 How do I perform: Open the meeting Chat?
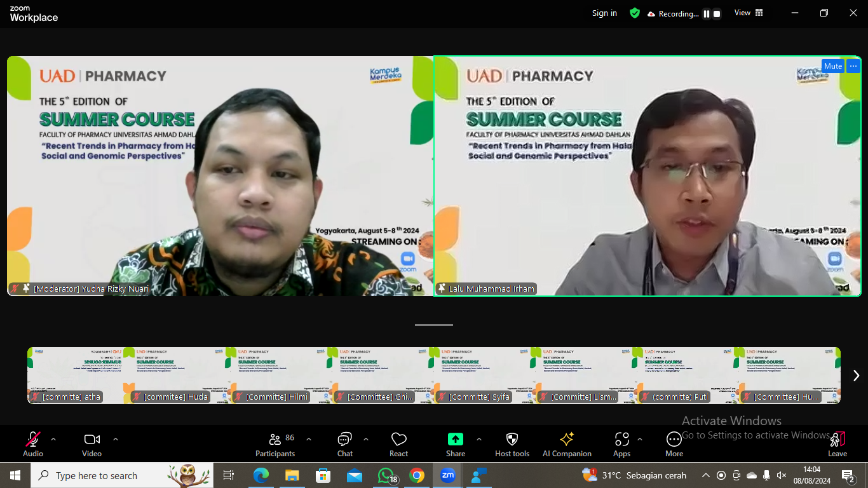344,439
